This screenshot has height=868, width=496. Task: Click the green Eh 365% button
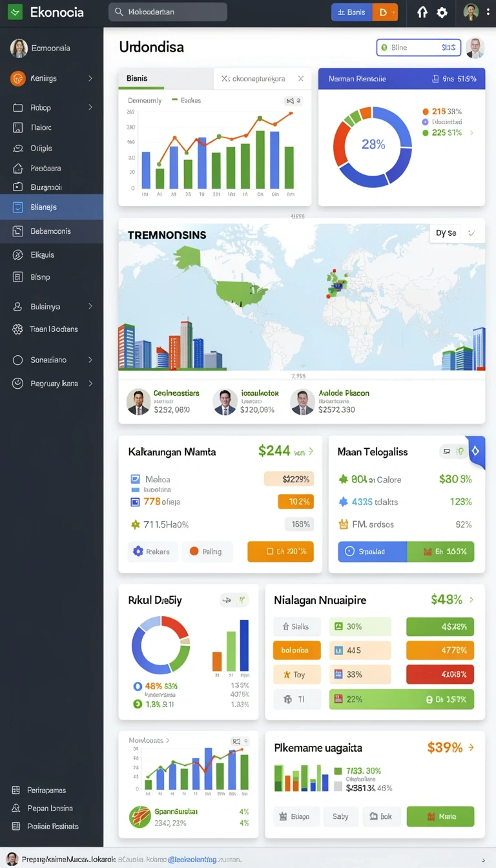click(441, 552)
